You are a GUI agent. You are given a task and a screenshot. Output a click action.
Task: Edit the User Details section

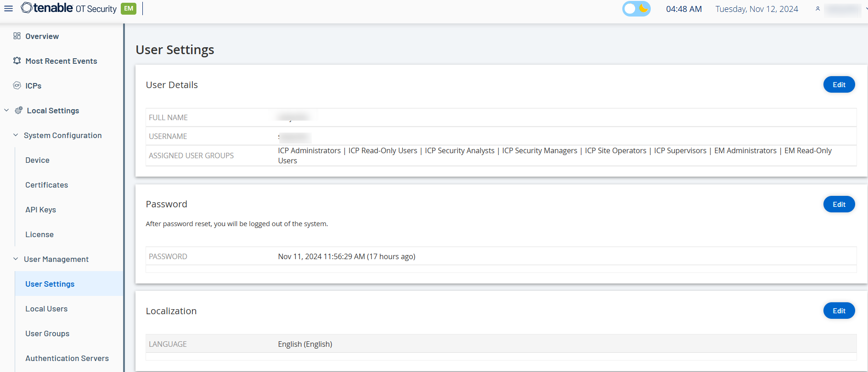839,84
